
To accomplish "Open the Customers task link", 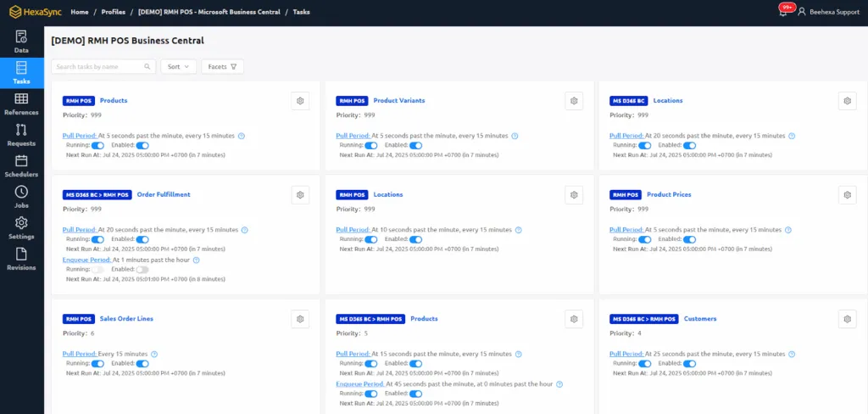I will click(x=700, y=319).
